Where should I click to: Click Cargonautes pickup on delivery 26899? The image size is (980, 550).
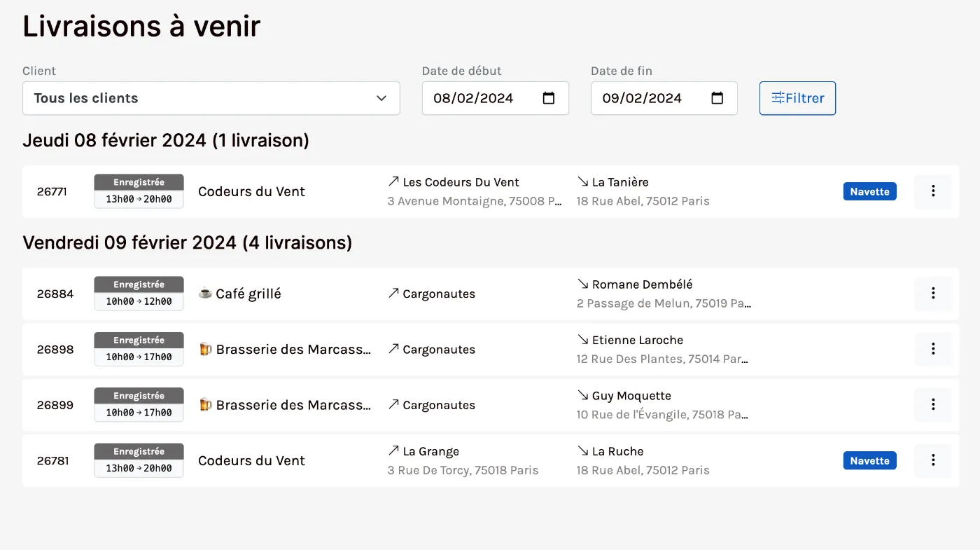439,405
